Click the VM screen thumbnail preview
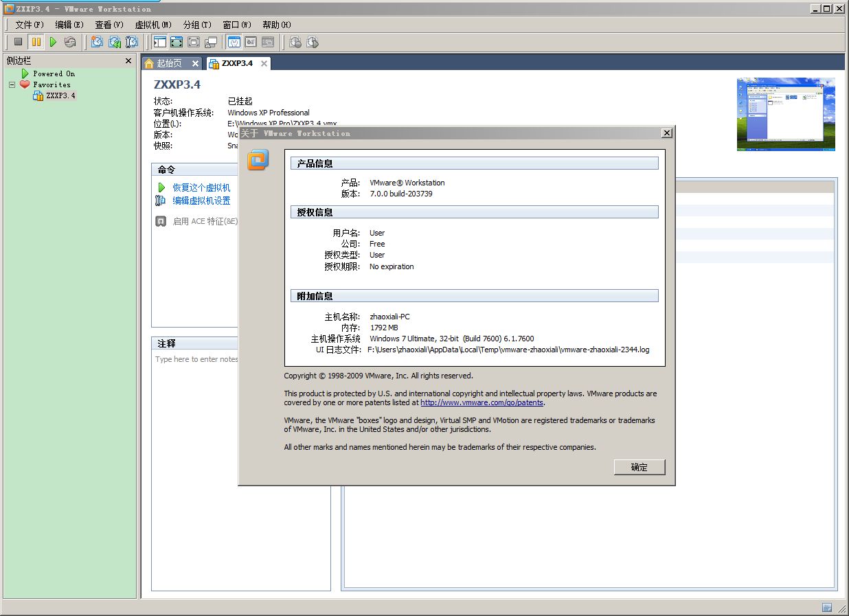 786,114
